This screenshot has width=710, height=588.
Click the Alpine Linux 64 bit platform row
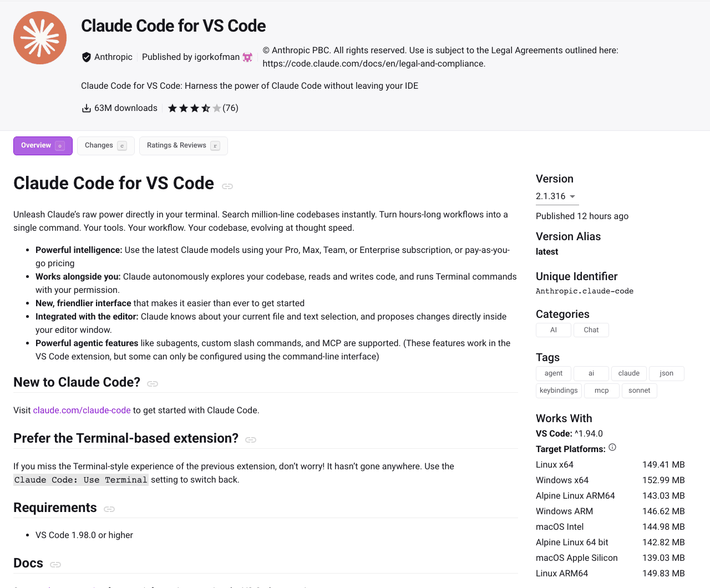tap(610, 543)
